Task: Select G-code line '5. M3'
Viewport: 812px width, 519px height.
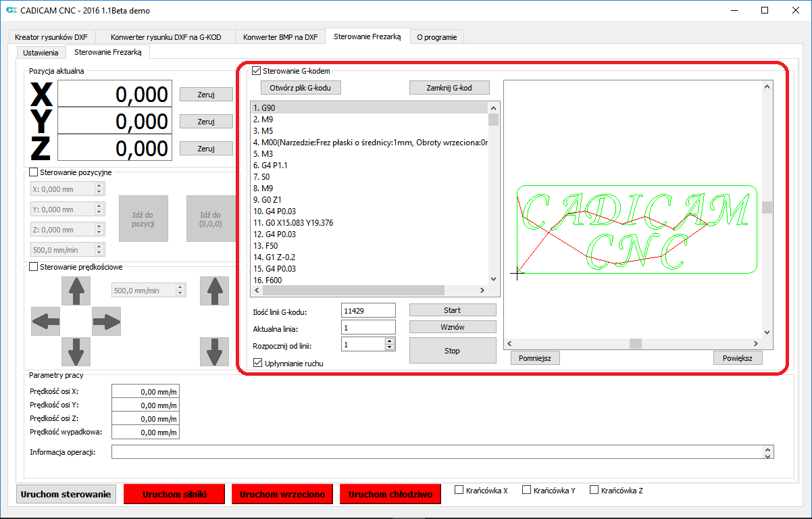Action: point(370,154)
